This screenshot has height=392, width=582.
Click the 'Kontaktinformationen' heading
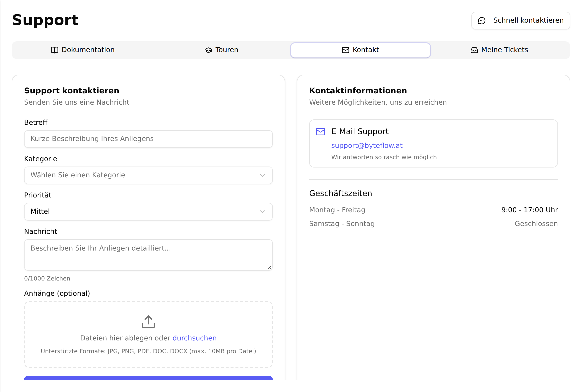(x=358, y=90)
